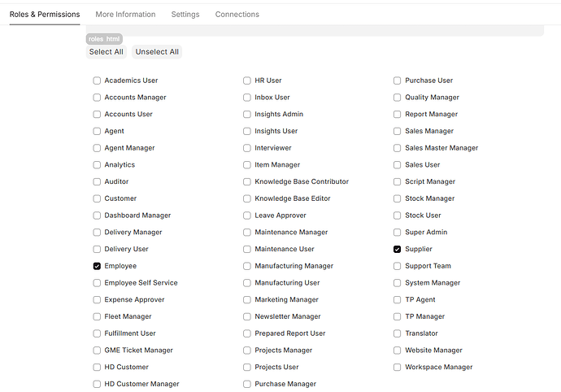Check the Interviewer role checkbox

pos(247,148)
